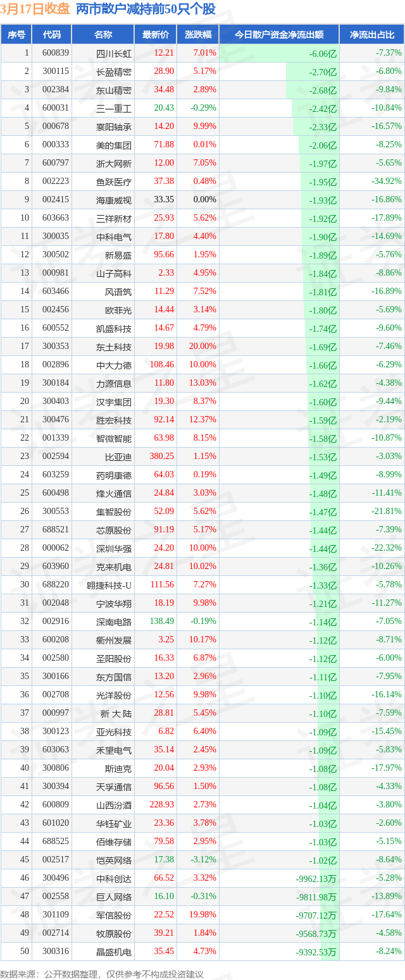Click stock name 三祥新材
The height and width of the screenshot is (980, 405).
point(114,218)
